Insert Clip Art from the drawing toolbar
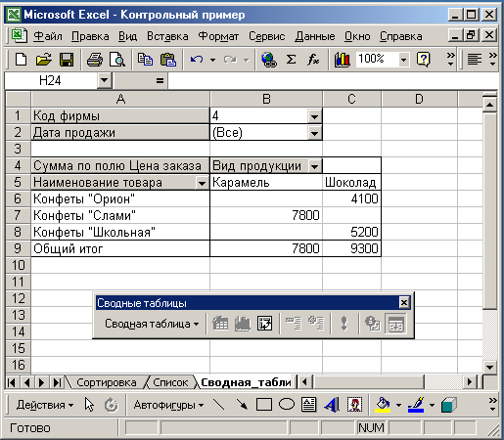This screenshot has height=440, width=504. (x=354, y=405)
